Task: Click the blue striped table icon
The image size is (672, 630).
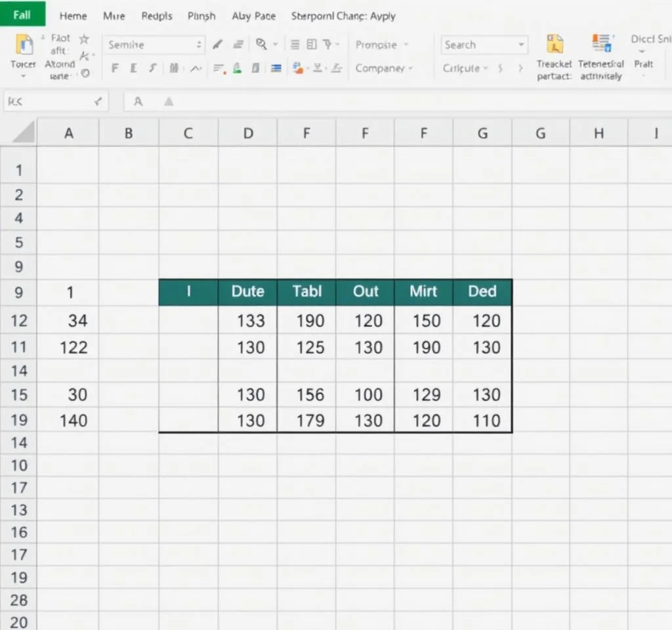Action: click(276, 68)
